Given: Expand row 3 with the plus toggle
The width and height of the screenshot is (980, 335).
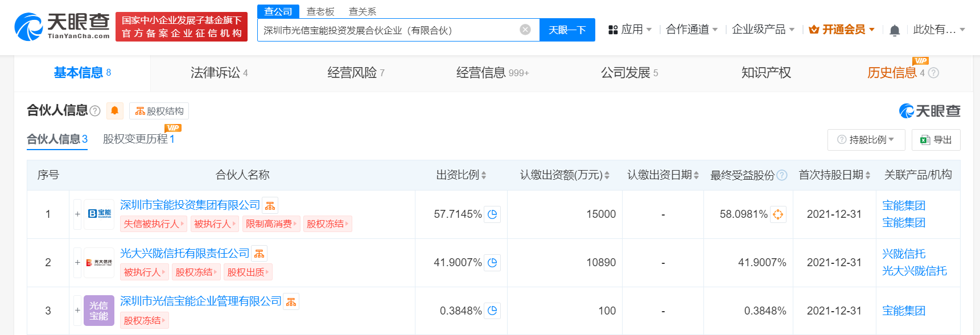Looking at the screenshot, I should [77, 311].
